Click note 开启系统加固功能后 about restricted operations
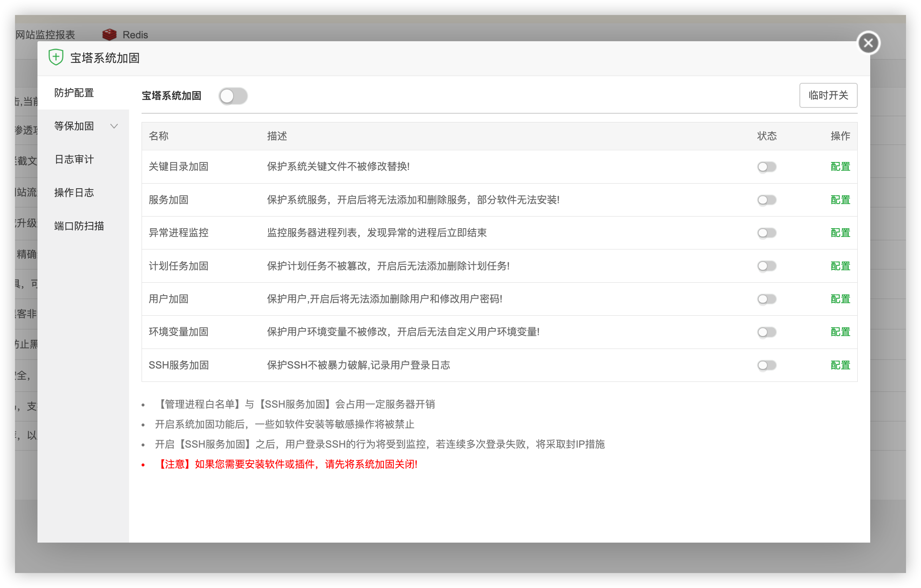Screen dimensions: 921x588 (285, 424)
